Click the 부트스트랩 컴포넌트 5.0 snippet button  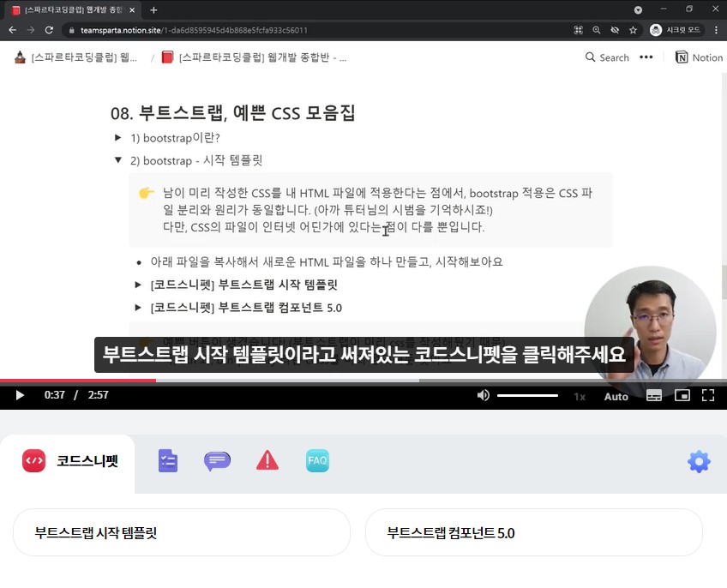(x=533, y=532)
